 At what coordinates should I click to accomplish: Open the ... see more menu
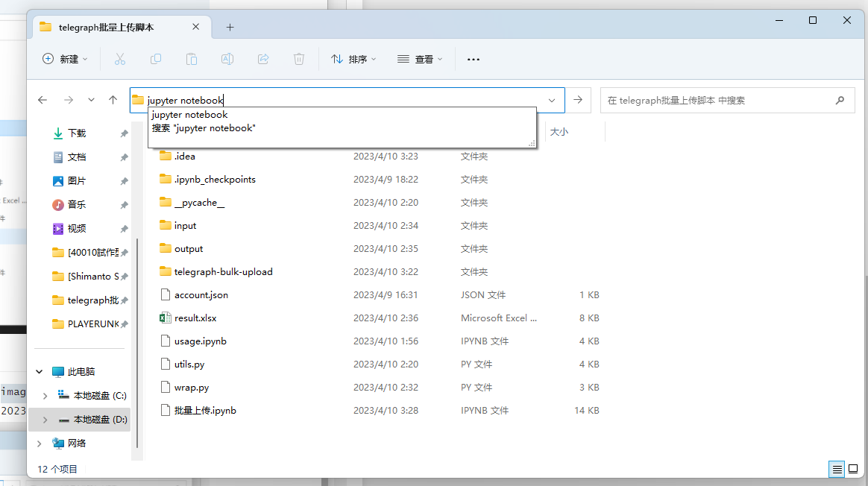(473, 59)
